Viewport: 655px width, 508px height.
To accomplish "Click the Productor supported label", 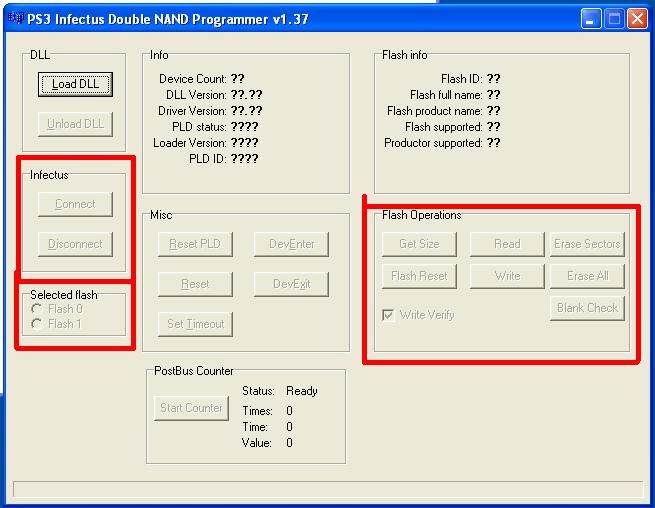I will [x=433, y=143].
